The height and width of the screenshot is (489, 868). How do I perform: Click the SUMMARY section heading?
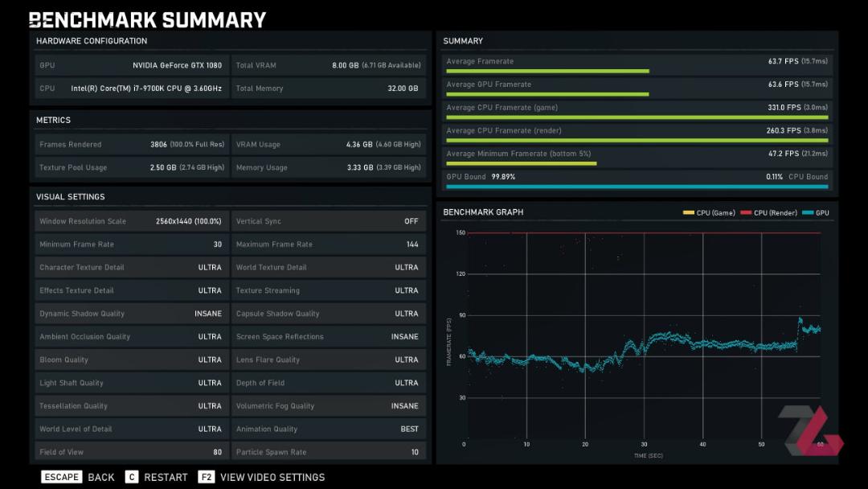463,41
